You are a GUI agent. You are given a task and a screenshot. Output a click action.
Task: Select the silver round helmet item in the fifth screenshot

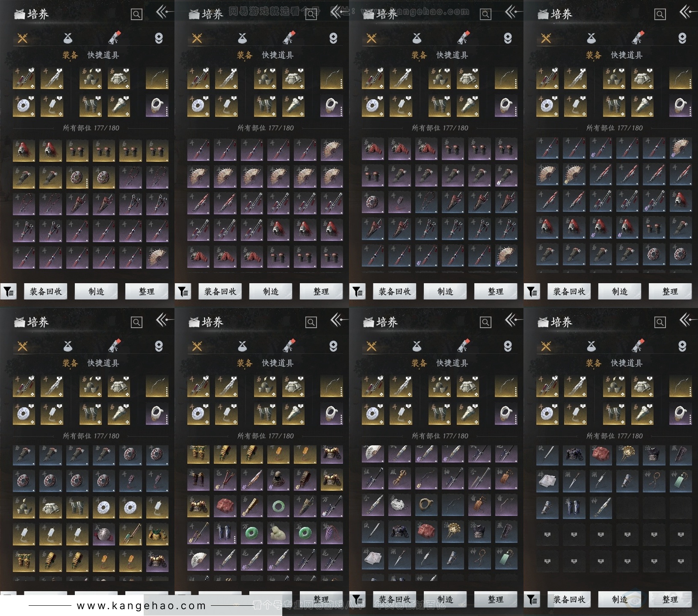tap(104, 534)
